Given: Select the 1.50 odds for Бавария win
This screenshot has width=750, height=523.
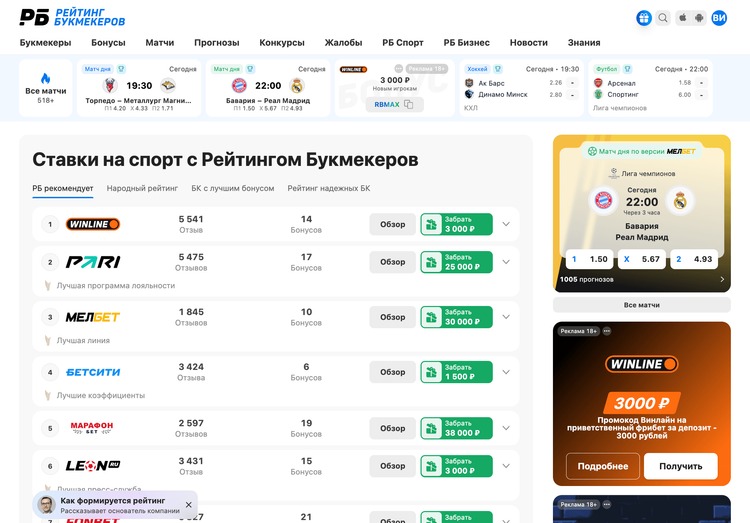Looking at the screenshot, I should point(589,259).
